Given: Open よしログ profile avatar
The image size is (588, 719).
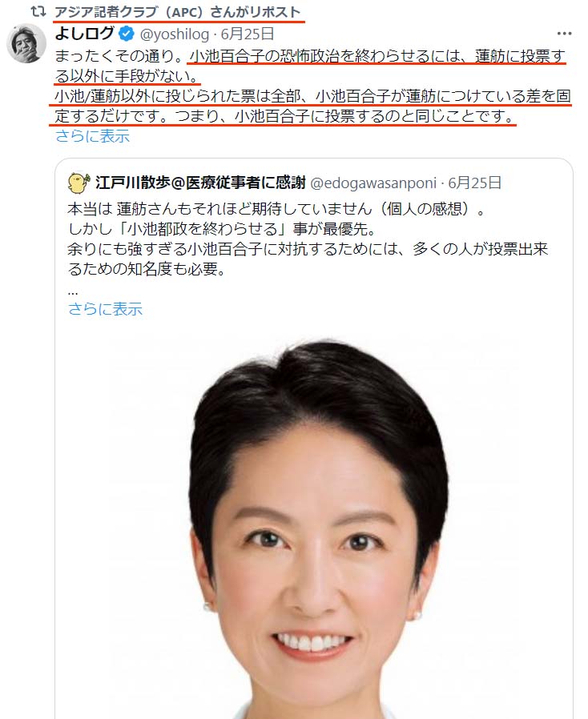Looking at the screenshot, I should [x=26, y=43].
